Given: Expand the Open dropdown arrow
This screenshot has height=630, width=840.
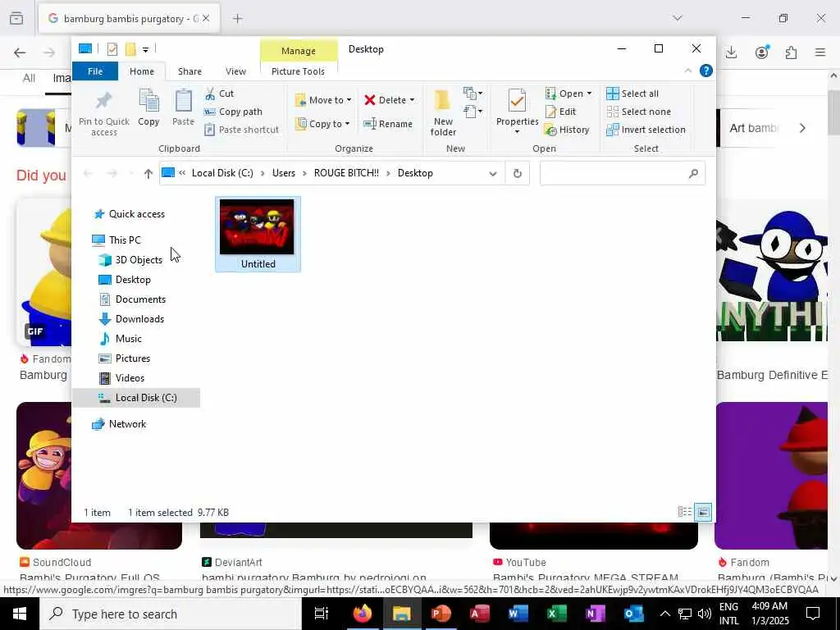Looking at the screenshot, I should (589, 94).
